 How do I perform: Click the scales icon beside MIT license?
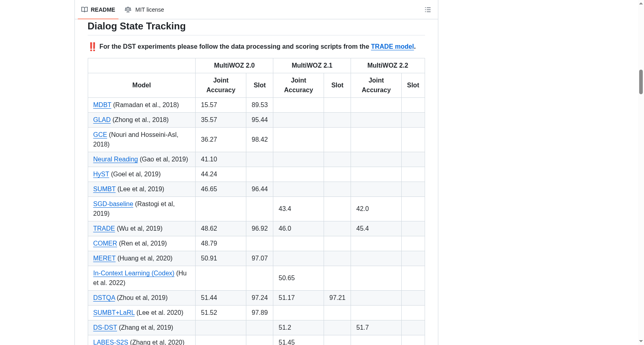coord(128,10)
